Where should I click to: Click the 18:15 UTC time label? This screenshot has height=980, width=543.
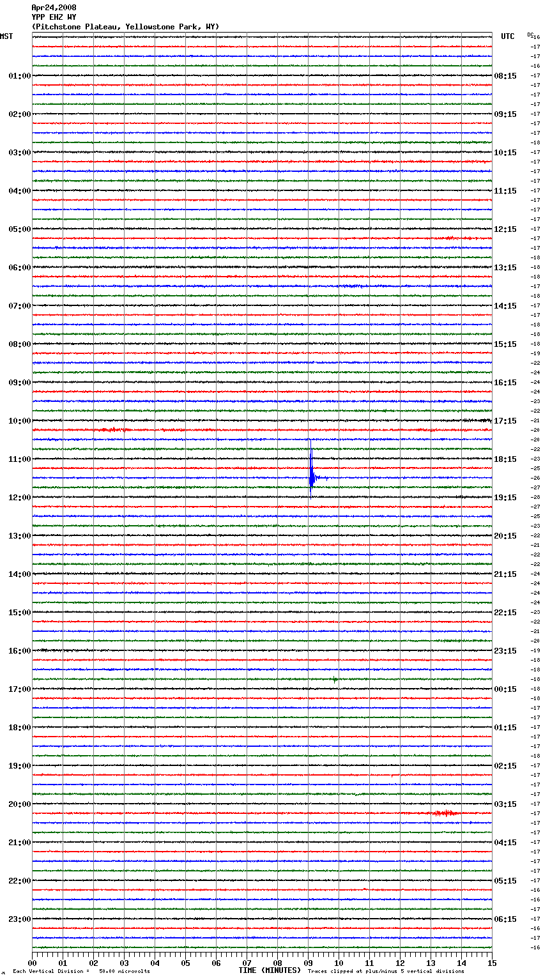coord(505,459)
